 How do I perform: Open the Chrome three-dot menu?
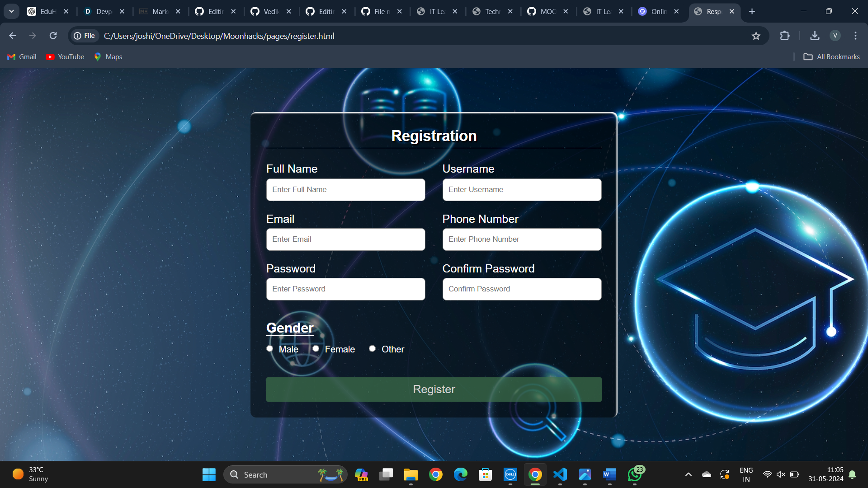tap(855, 36)
